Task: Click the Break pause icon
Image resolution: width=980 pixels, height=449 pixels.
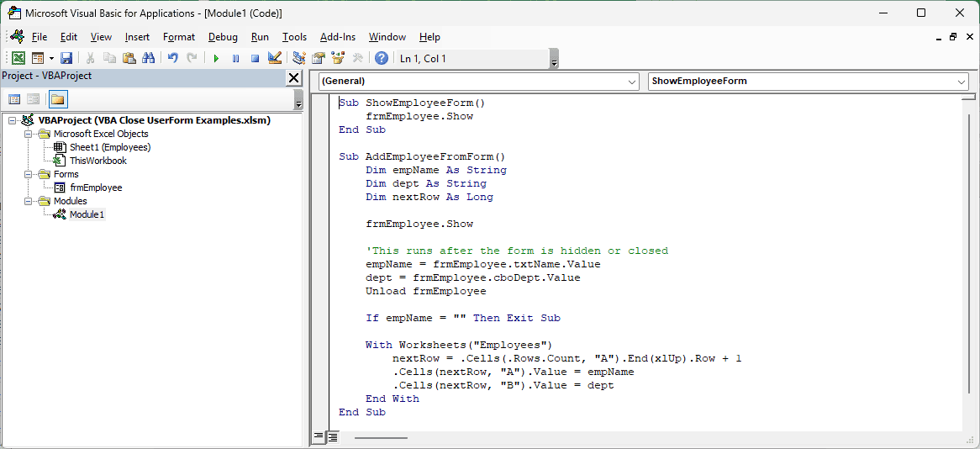Action: (235, 58)
